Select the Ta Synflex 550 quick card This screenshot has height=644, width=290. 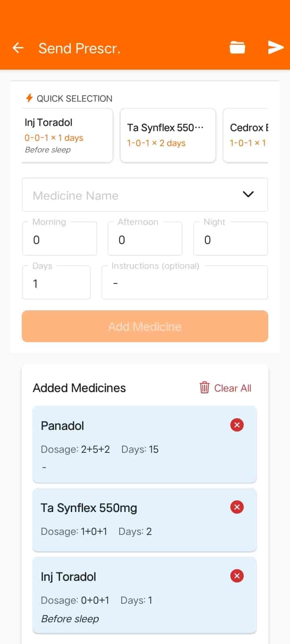pyautogui.click(x=168, y=135)
